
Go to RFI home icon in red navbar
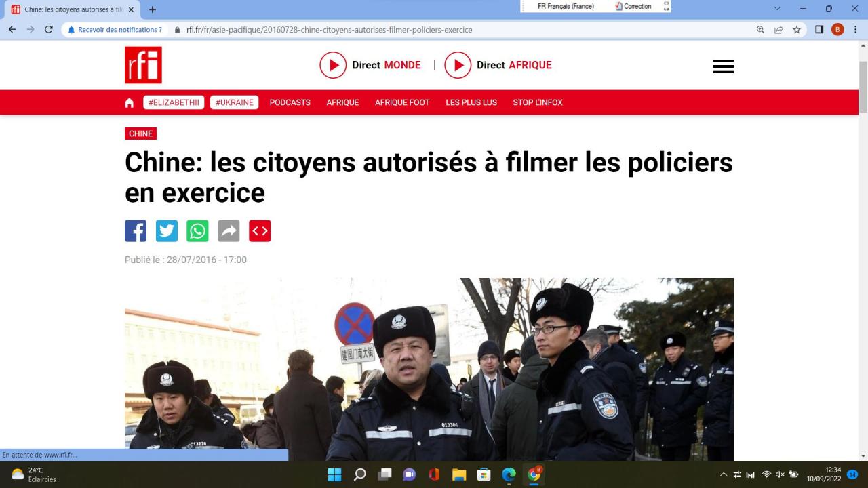point(130,102)
